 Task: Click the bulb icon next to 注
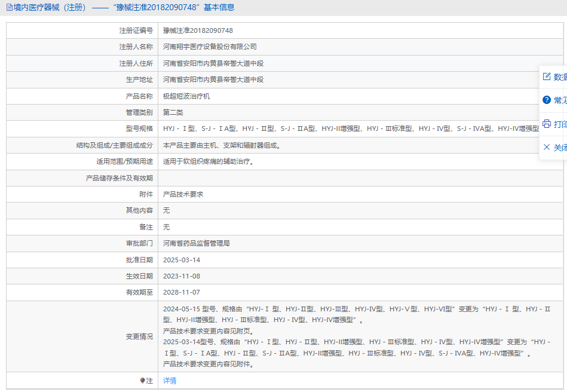[142, 381]
